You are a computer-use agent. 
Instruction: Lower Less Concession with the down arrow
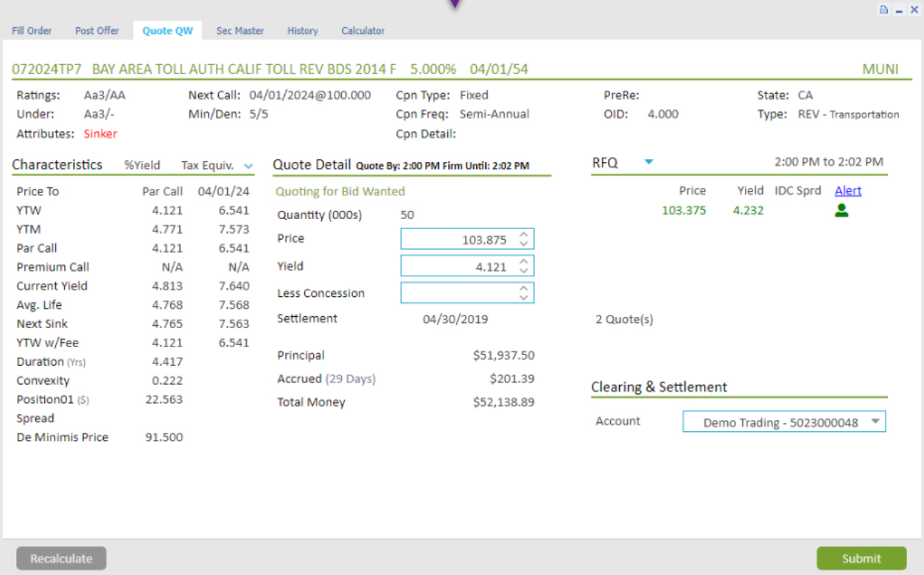click(x=523, y=297)
